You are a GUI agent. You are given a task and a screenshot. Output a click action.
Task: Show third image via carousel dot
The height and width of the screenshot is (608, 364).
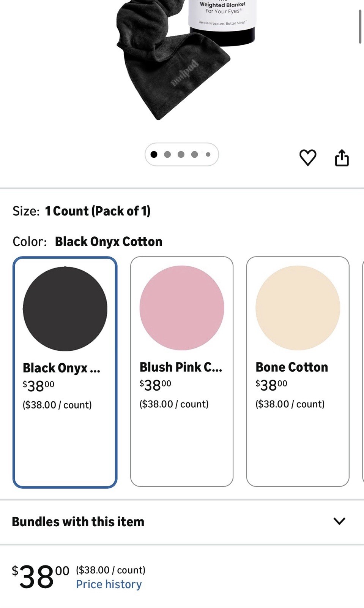[181, 154]
